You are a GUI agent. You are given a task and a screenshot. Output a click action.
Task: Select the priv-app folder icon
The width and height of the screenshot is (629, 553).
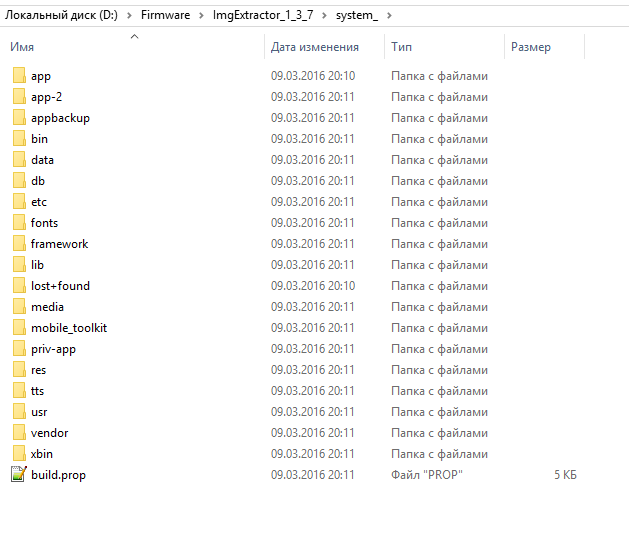point(19,348)
